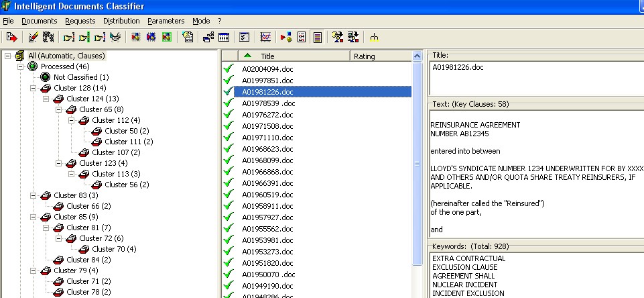The image size is (644, 298).
Task: Click in the REINSURANCE AGREEMENT text area
Action: (x=537, y=173)
